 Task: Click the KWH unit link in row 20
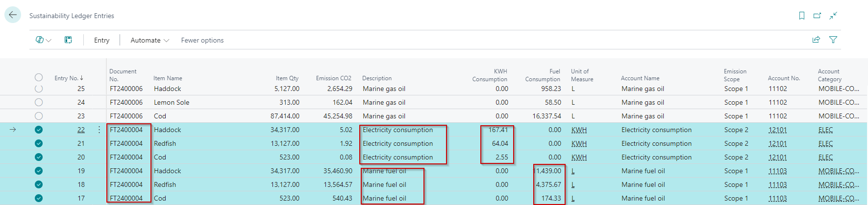tap(579, 157)
